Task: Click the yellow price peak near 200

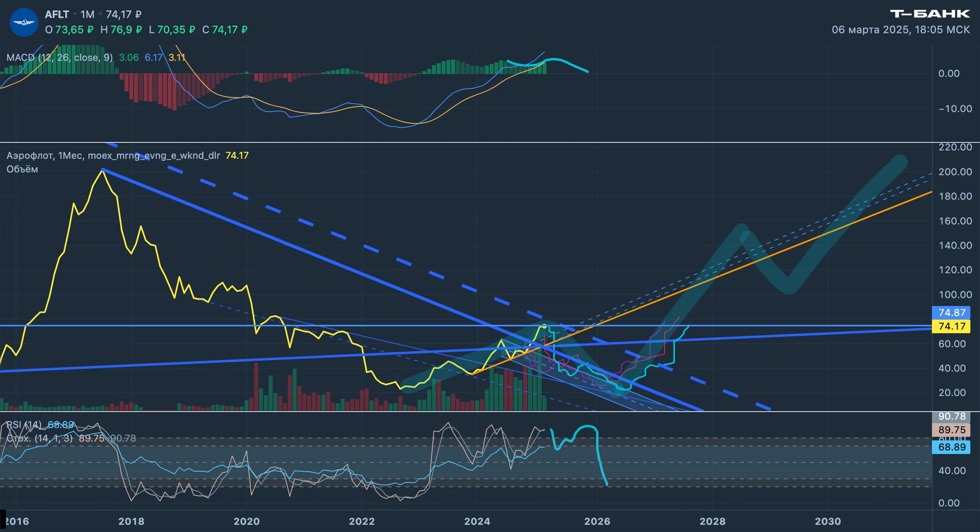Action: (102, 170)
